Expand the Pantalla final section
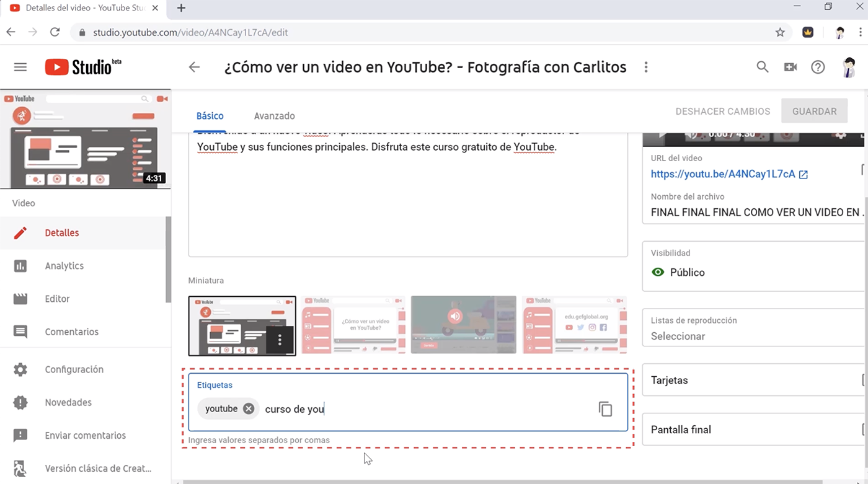Viewport: 868px width, 484px height. point(754,429)
